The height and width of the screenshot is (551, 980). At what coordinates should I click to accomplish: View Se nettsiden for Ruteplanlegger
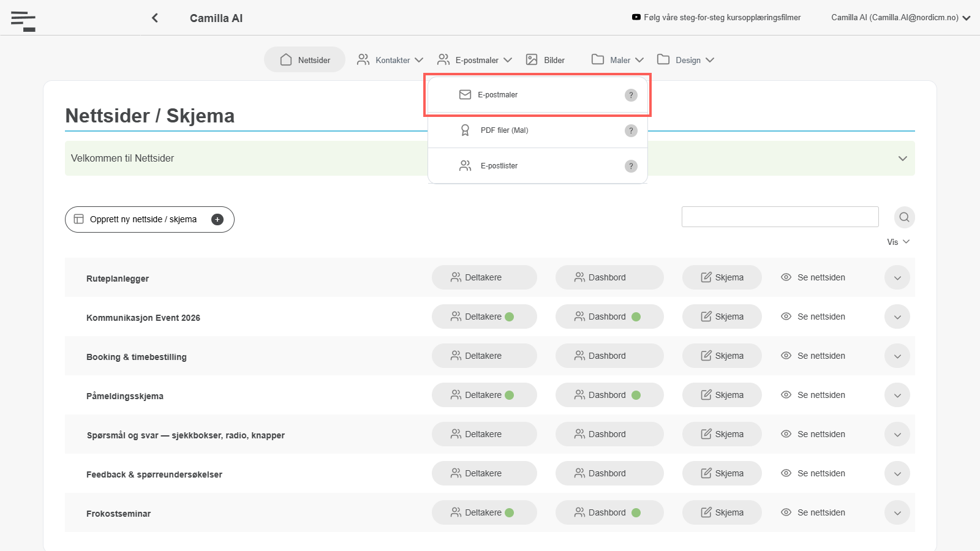click(813, 277)
